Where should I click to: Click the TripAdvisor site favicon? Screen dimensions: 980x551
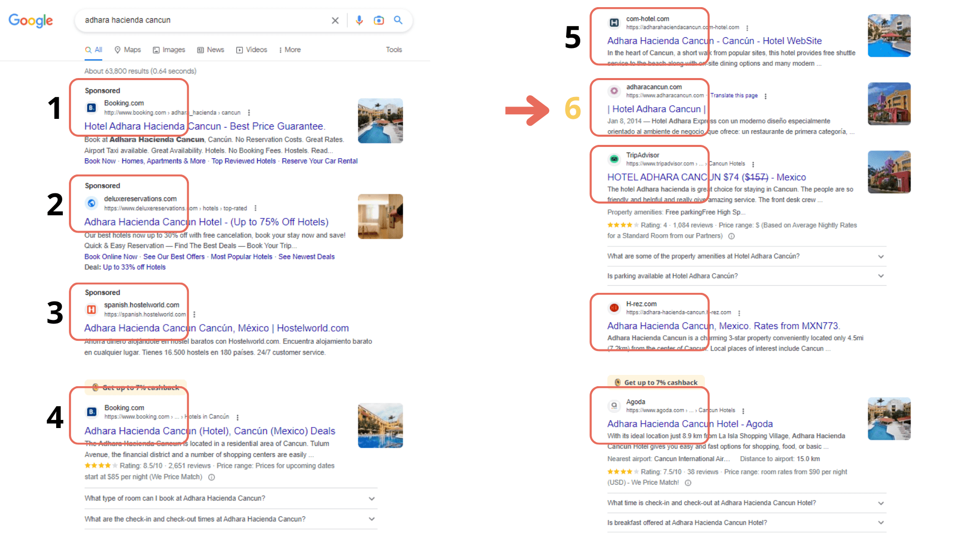[x=614, y=159]
